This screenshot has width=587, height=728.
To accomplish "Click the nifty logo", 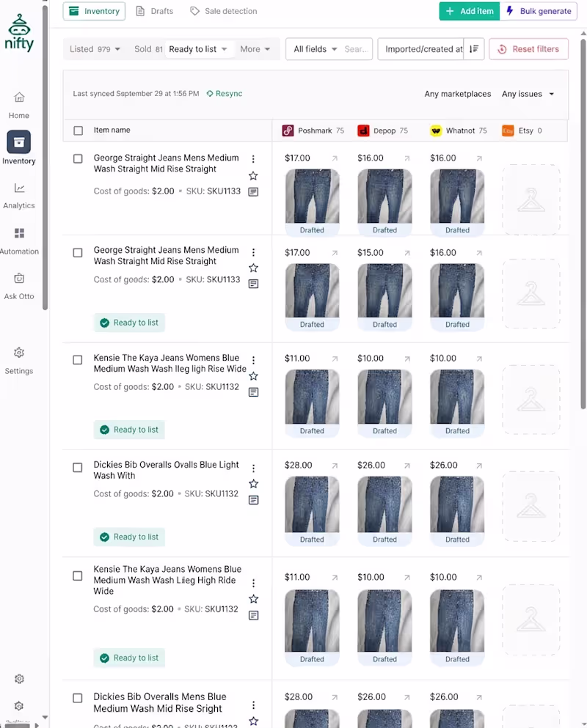I will pyautogui.click(x=19, y=32).
